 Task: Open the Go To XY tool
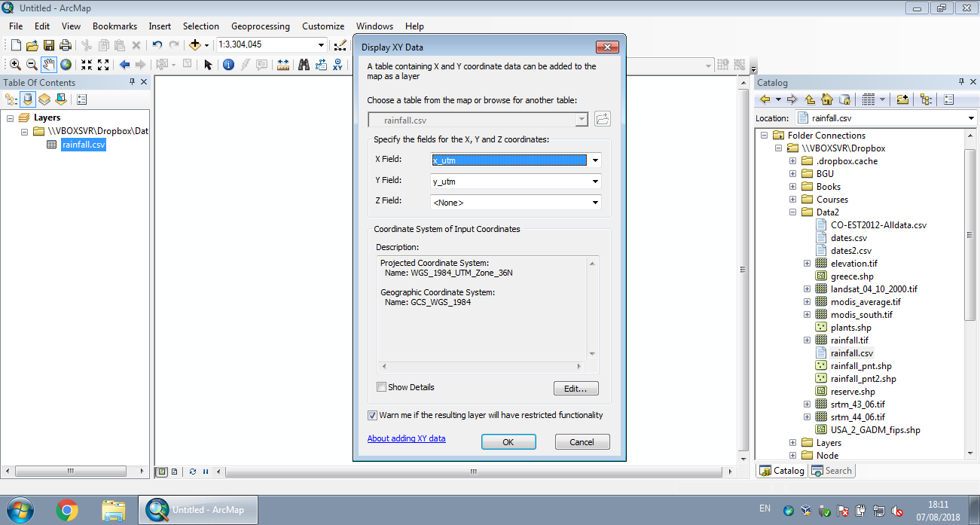click(x=339, y=65)
